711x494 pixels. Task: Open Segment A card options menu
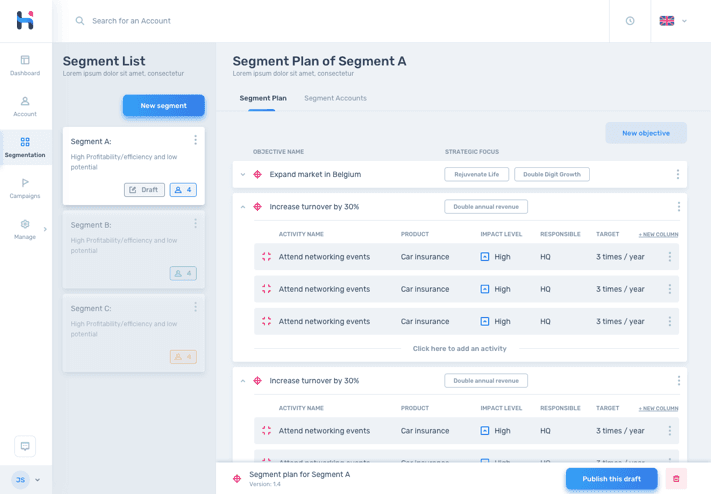point(195,140)
